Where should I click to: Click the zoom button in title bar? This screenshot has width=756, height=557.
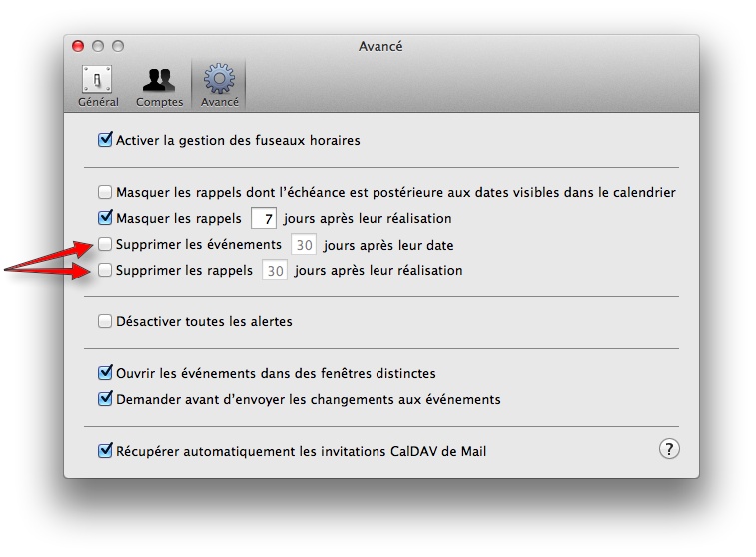(117, 46)
